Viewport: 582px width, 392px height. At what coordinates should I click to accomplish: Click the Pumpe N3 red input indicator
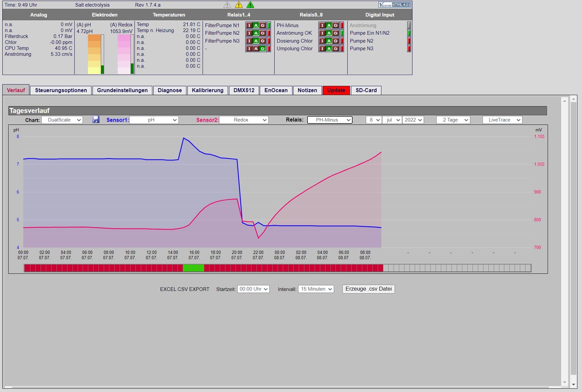coord(409,49)
